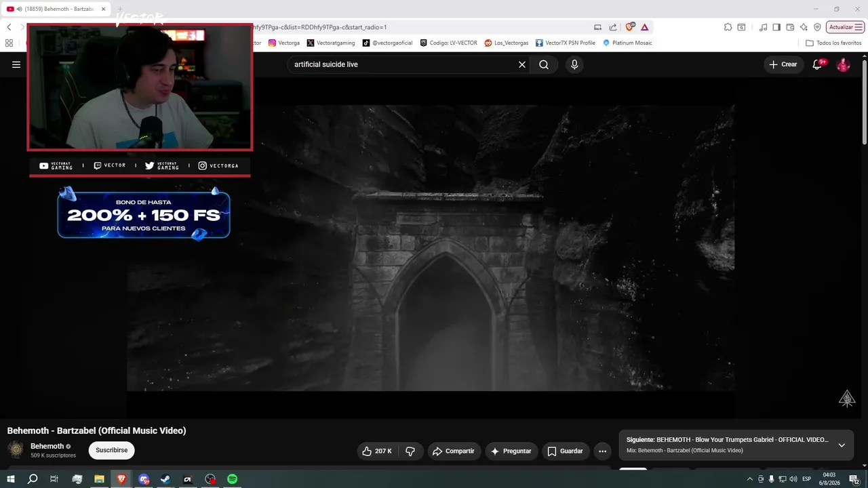Open the Vectorga Instagram bookmark
Screen dimensions: 868x488
tap(284, 43)
